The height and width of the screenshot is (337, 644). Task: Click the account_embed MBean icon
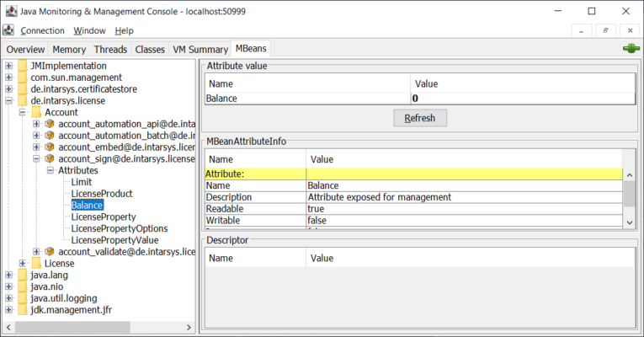(x=50, y=147)
